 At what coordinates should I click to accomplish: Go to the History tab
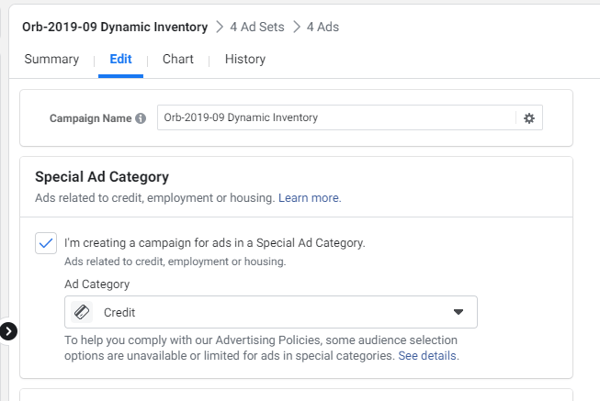[245, 59]
